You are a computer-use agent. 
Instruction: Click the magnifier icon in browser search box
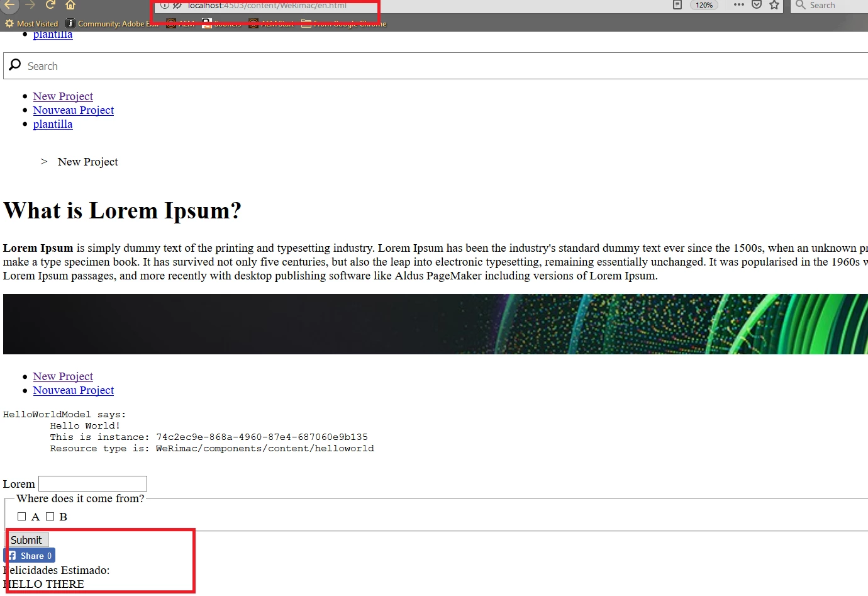coord(800,4)
